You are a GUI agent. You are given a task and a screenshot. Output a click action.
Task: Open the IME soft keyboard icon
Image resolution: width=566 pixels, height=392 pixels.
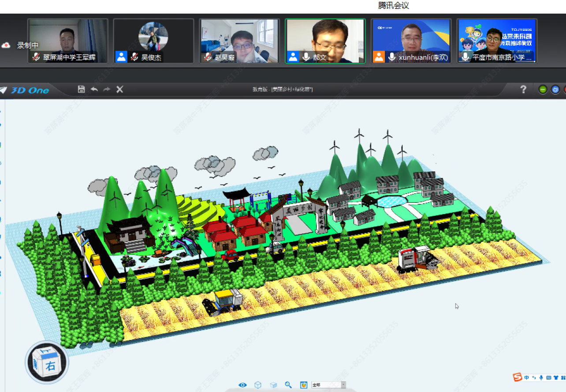(x=548, y=377)
